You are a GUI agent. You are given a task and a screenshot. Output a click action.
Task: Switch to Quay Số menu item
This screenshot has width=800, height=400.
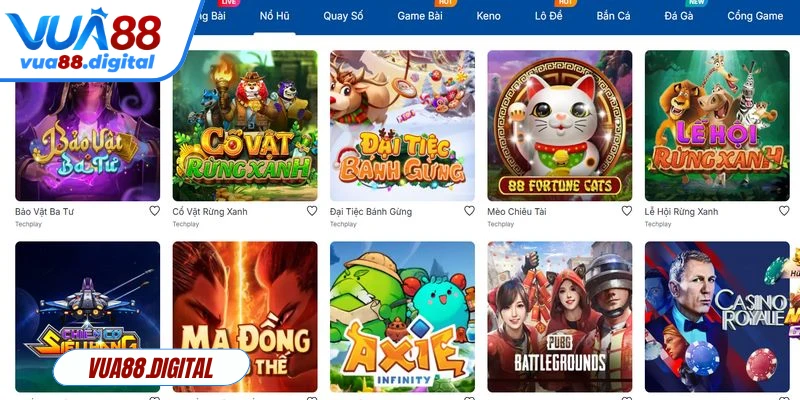point(343,16)
